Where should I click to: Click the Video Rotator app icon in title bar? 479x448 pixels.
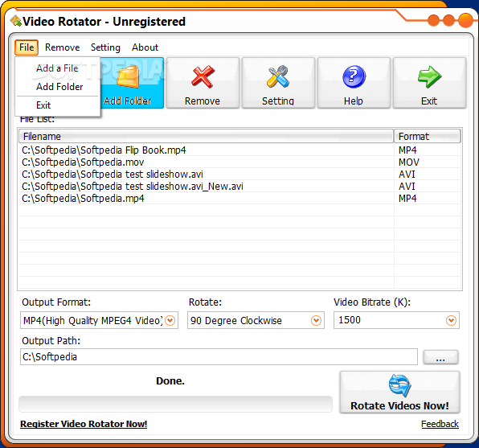pyautogui.click(x=16, y=21)
